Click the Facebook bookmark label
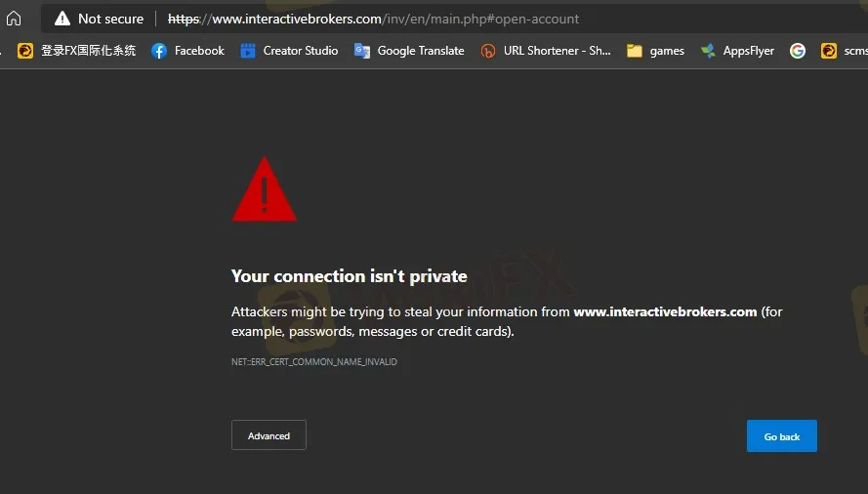 [x=199, y=51]
